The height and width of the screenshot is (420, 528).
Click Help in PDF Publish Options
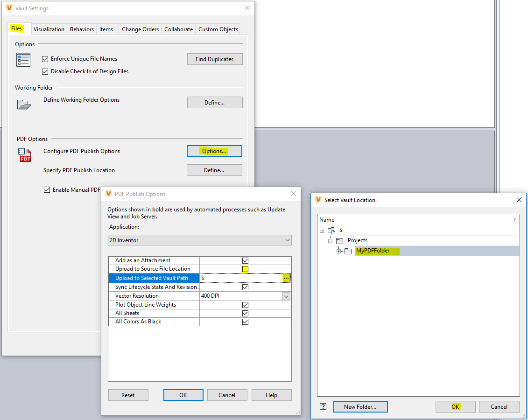(x=271, y=395)
